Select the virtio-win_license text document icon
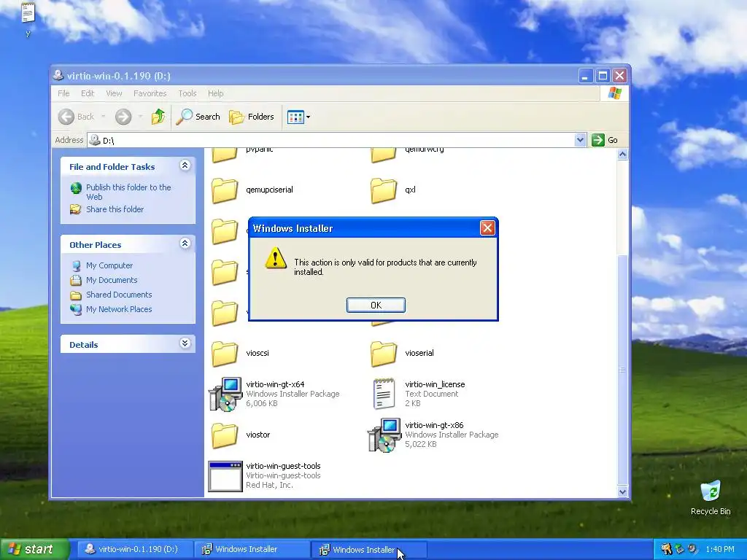 click(x=384, y=394)
